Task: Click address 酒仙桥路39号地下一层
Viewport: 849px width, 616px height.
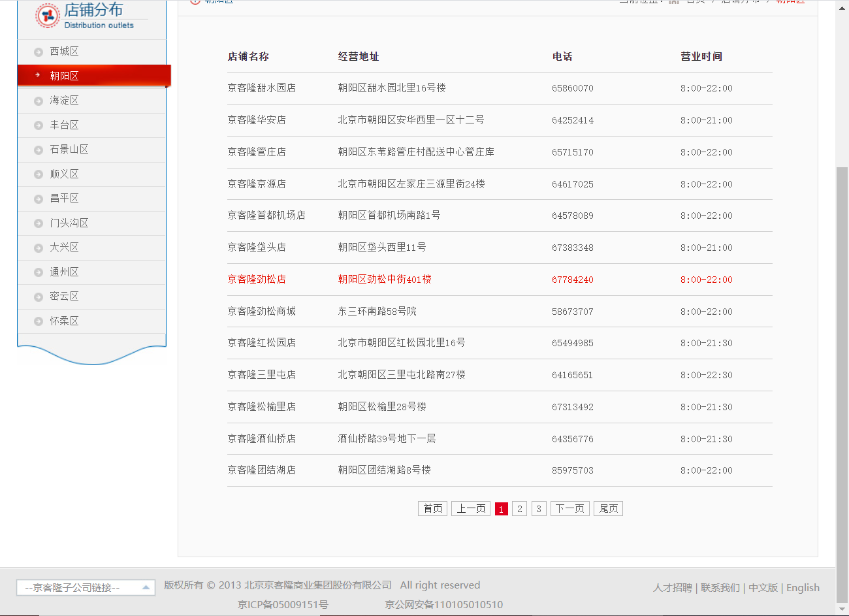Action: pyautogui.click(x=387, y=439)
